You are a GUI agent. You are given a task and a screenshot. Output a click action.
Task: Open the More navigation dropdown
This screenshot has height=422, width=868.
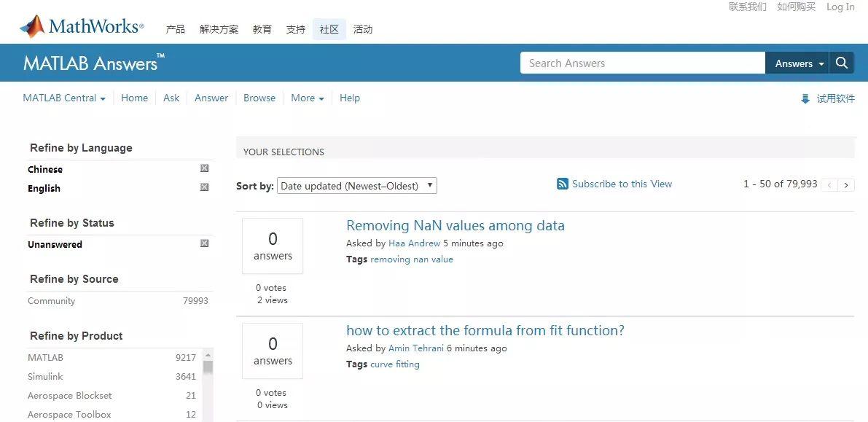tap(307, 98)
